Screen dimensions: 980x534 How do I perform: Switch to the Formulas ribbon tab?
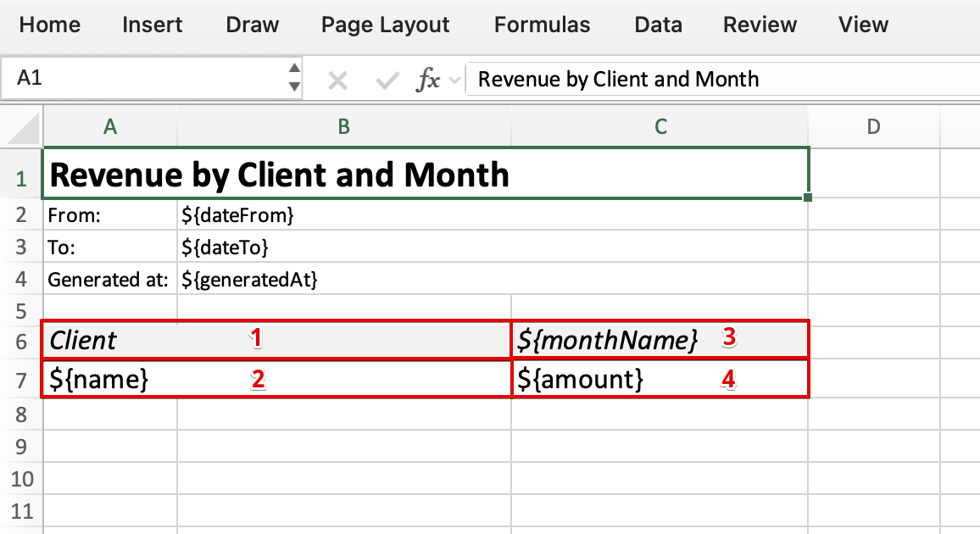coord(541,25)
